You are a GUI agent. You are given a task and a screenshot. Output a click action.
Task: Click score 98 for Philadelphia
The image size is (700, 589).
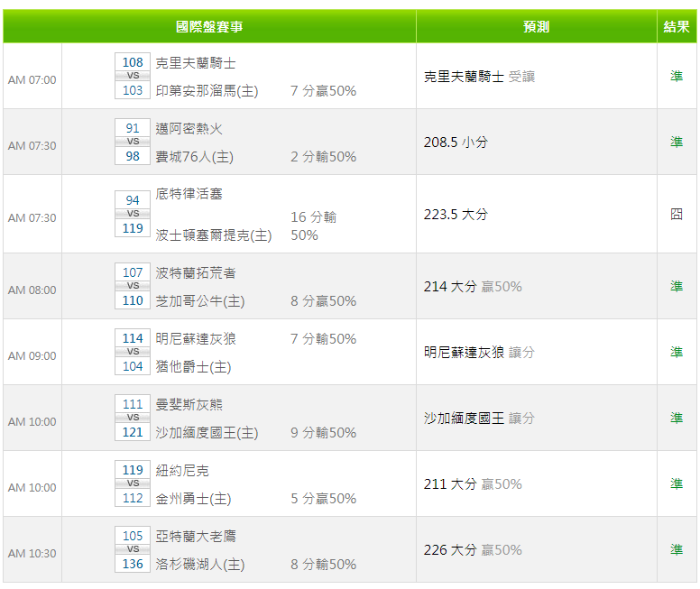tap(133, 156)
